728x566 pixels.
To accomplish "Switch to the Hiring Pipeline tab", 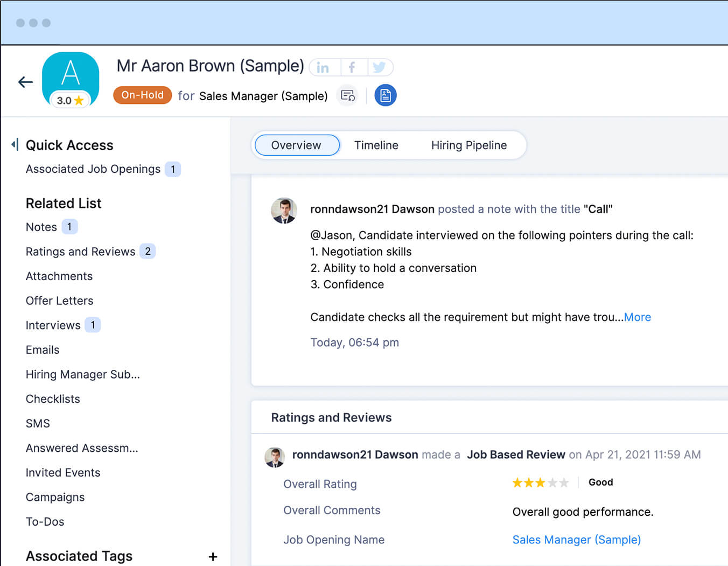I will click(x=468, y=145).
